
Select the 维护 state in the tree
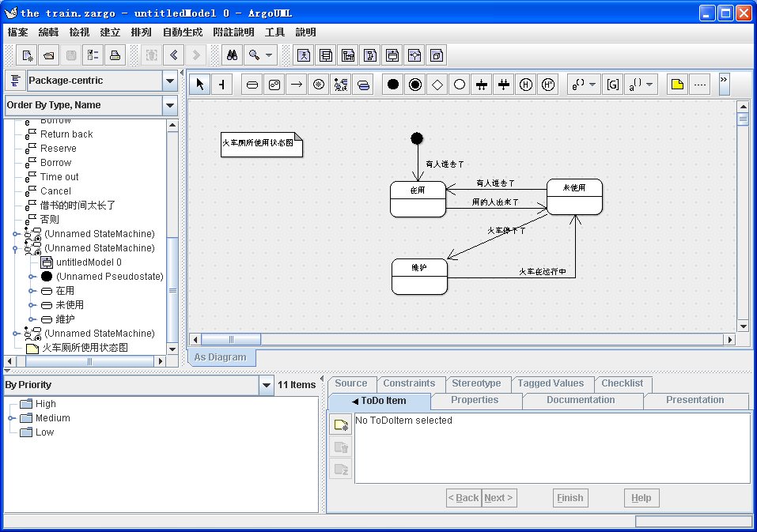point(65,319)
